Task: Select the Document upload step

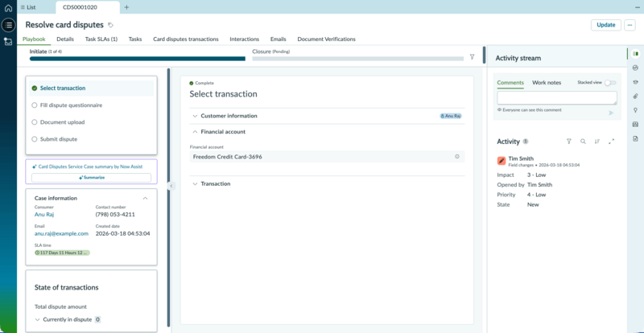Action: pyautogui.click(x=63, y=122)
